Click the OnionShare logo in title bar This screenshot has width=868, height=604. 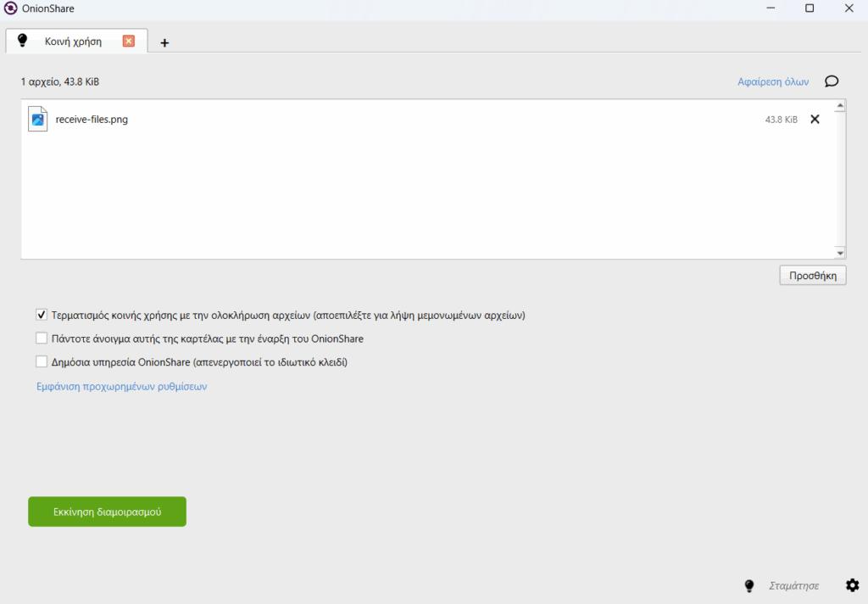tap(11, 8)
